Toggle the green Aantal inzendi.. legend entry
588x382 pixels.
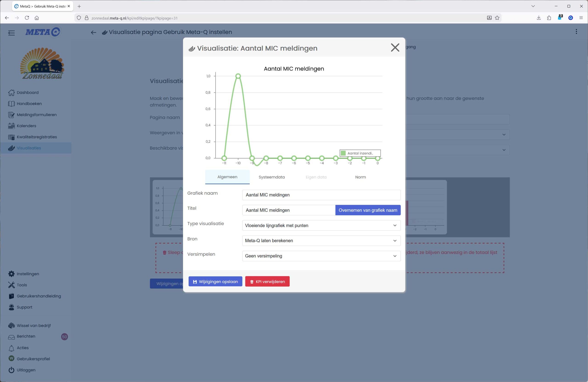(x=359, y=153)
